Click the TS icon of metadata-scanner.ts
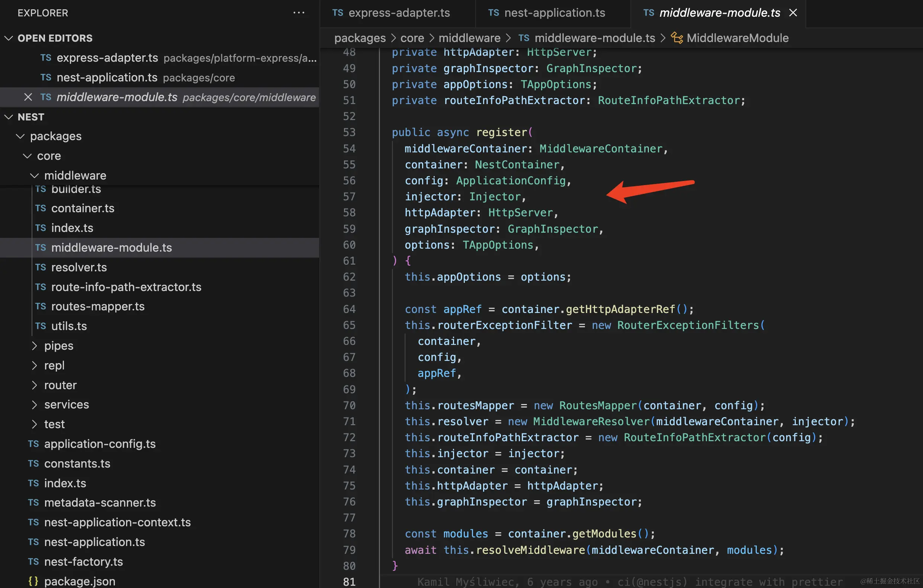Viewport: 923px width, 588px height. pos(33,503)
